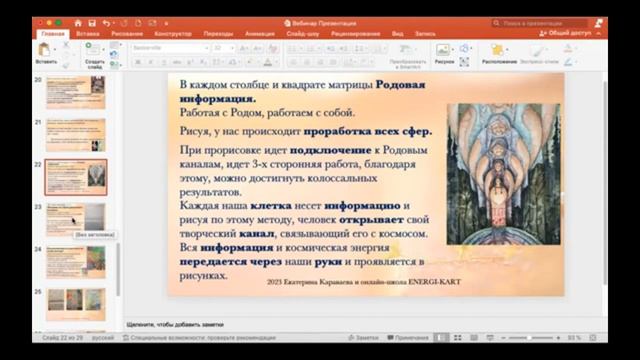Click the slideshow view icon in status bar

tap(490, 338)
